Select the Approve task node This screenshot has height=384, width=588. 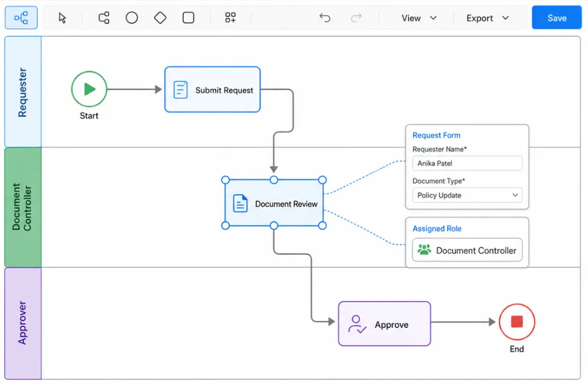coord(385,324)
